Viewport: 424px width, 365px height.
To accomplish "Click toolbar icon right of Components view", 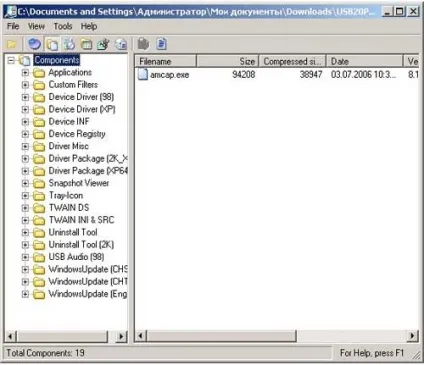I will pyautogui.click(x=70, y=44).
